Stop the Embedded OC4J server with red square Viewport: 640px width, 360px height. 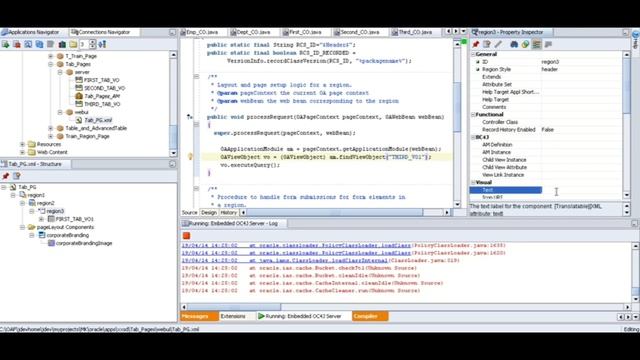[187, 236]
